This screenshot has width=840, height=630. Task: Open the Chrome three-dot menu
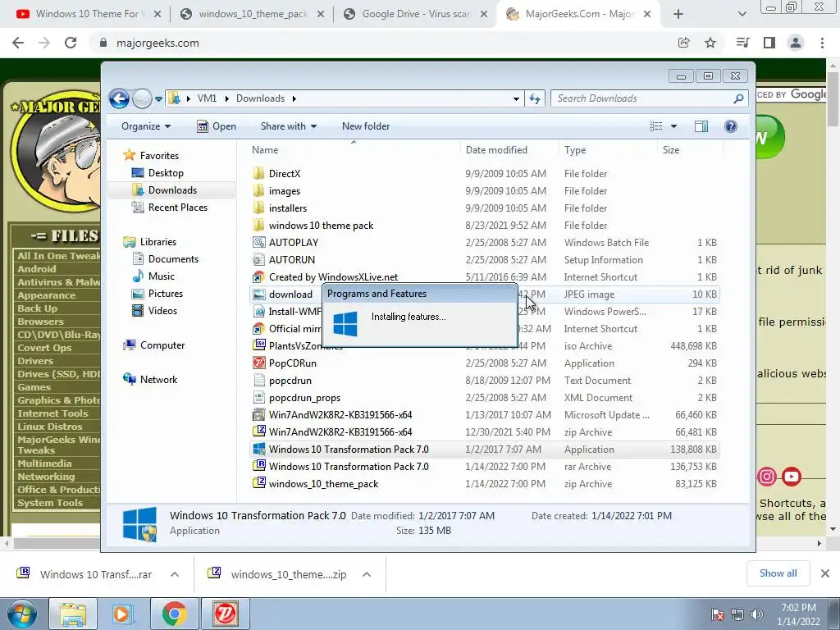pyautogui.click(x=822, y=43)
